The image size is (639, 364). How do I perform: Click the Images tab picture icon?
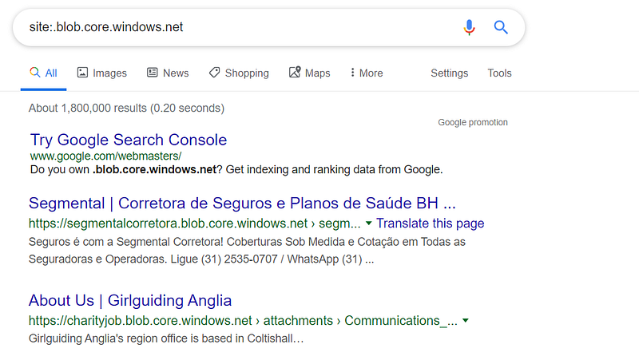(x=82, y=73)
